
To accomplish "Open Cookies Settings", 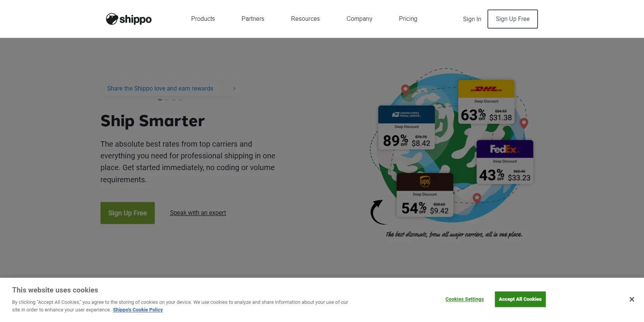I will click(464, 299).
